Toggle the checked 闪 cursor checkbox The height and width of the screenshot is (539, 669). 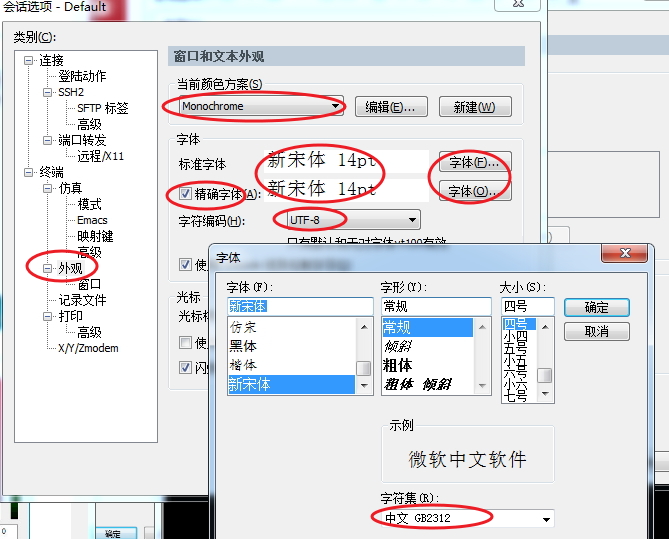click(x=185, y=367)
